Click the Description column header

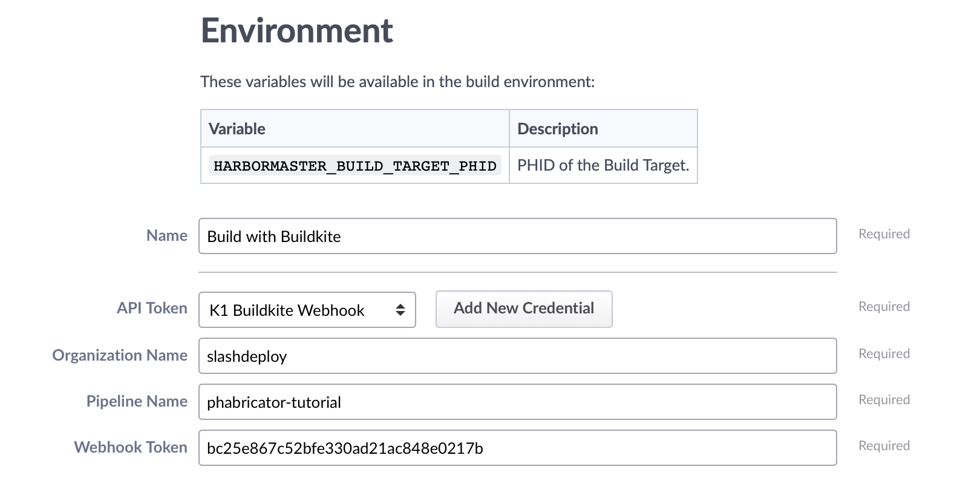[557, 128]
